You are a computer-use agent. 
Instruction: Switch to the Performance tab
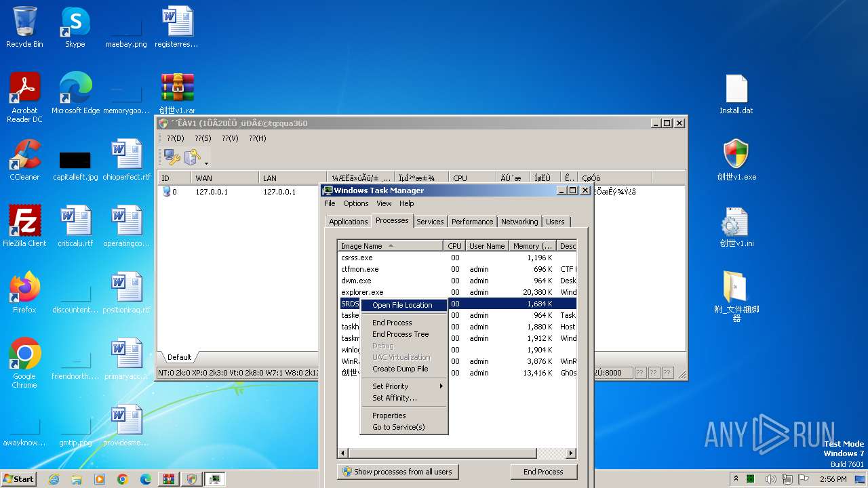coord(472,222)
